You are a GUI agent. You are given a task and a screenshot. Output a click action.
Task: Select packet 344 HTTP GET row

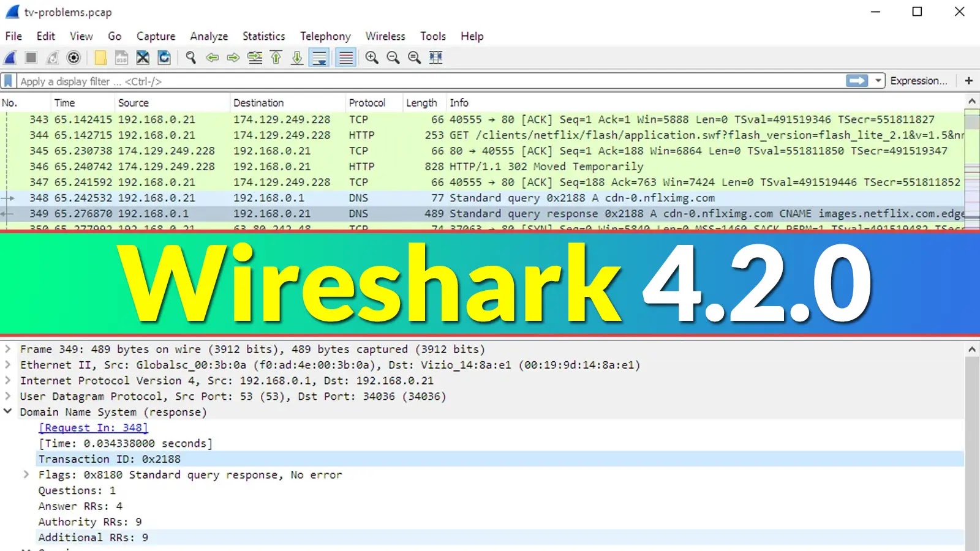pos(482,135)
